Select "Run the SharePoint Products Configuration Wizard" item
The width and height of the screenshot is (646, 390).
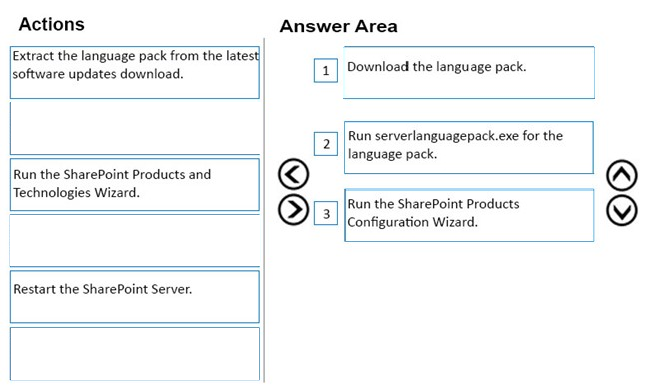click(x=469, y=215)
